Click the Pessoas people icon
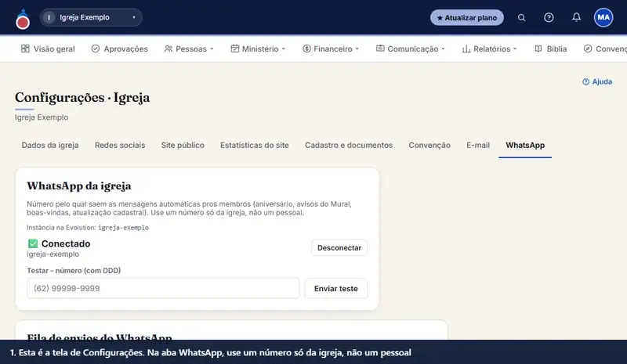The image size is (627, 364). pyautogui.click(x=169, y=49)
